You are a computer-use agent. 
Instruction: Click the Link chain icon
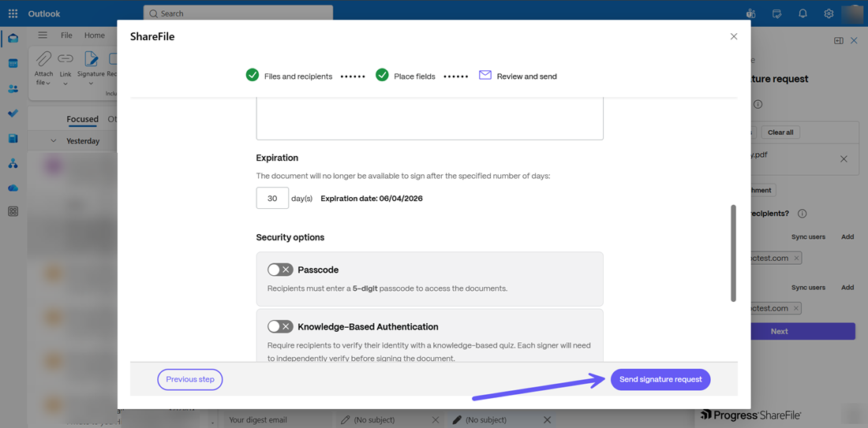coord(65,58)
